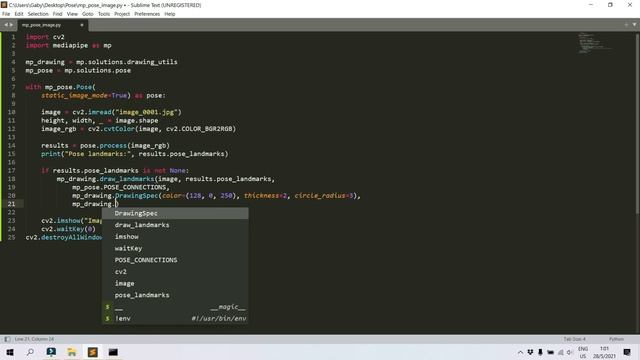Viewport: 640px width, 360px height.
Task: Choose DrawingSpec from autocomplete list
Action: pos(175,213)
